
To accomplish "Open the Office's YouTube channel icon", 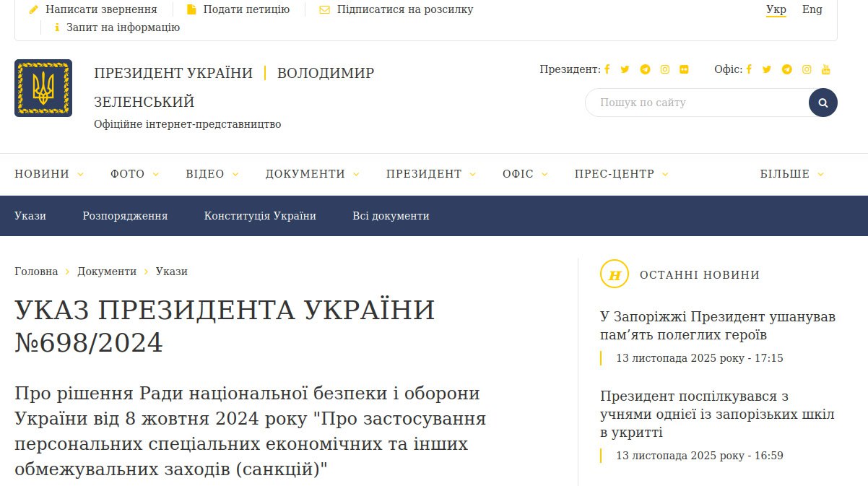I will click(825, 69).
